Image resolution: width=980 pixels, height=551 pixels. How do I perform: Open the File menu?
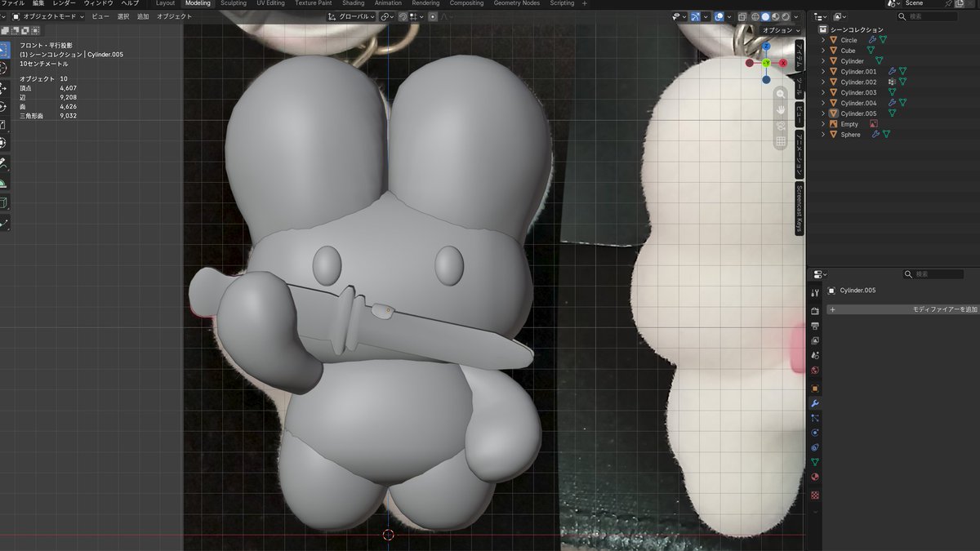click(x=12, y=3)
